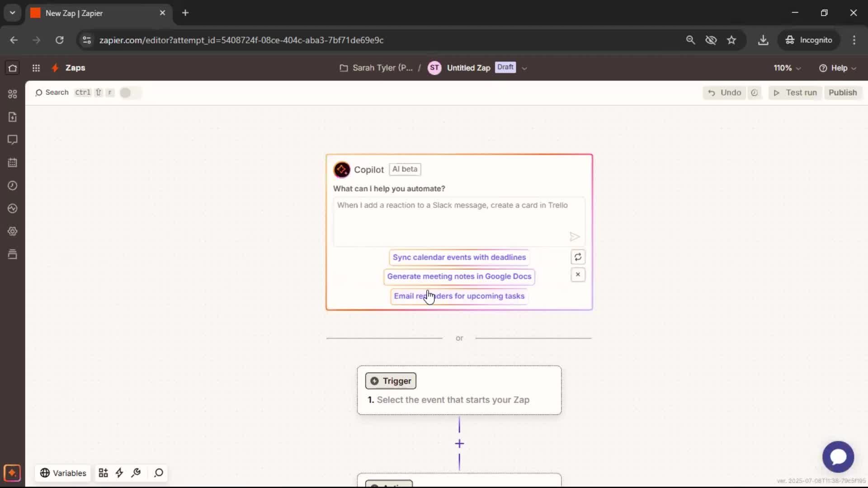The image size is (868, 488).
Task: Click the browser zoom magnifier icon
Action: coord(690,40)
